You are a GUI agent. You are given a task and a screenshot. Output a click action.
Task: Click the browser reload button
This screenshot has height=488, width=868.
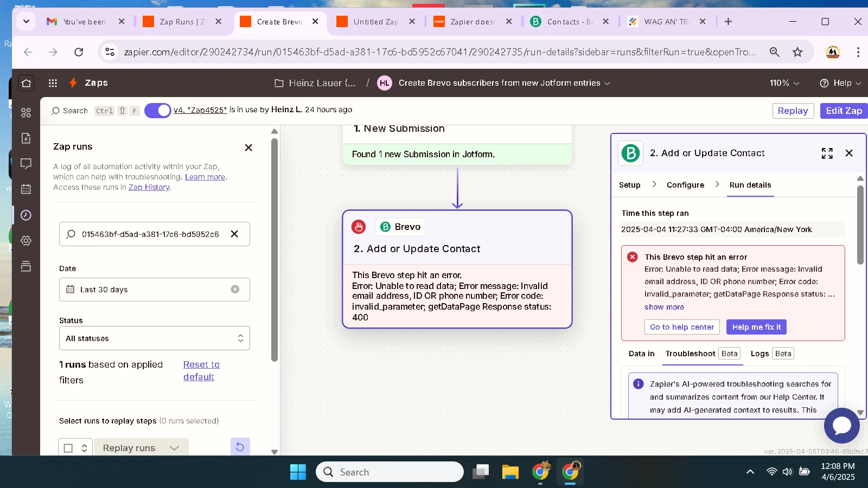(79, 52)
